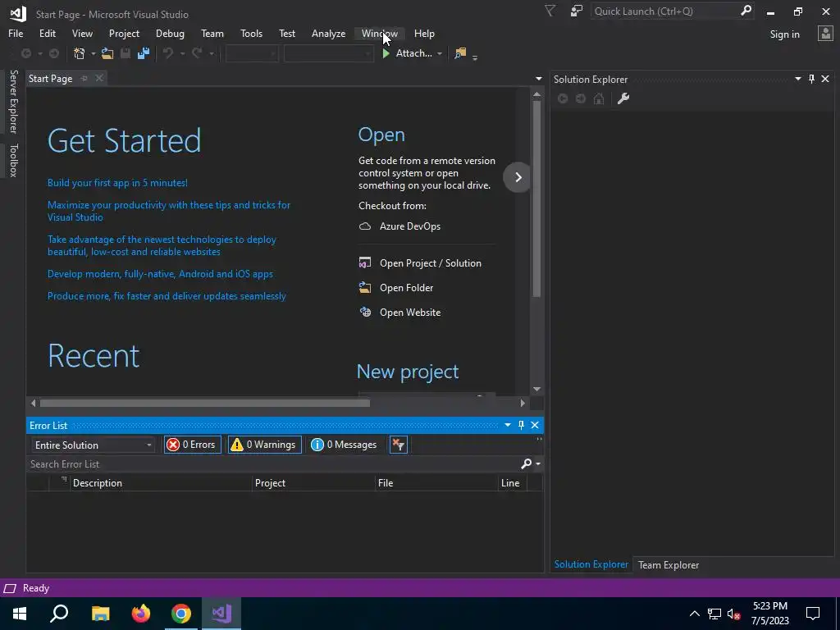Open the Redo history dropdown arrow
The image size is (840, 630).
point(212,53)
